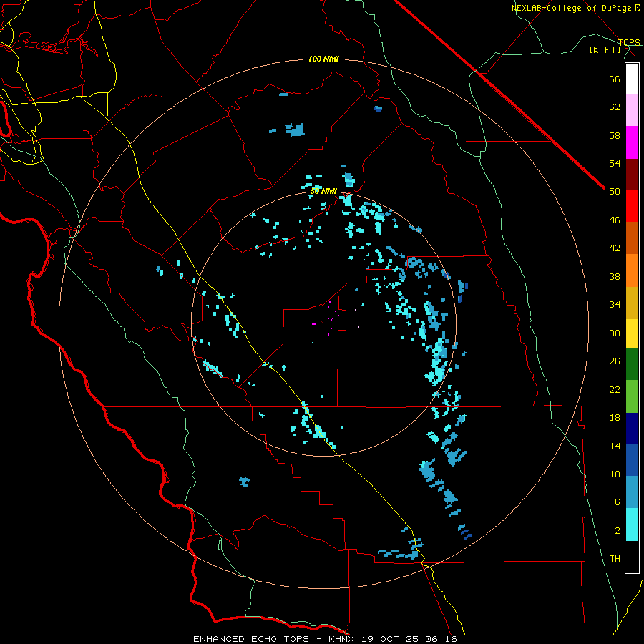Image resolution: width=644 pixels, height=644 pixels.
Task: Click the legend value 62
Action: tap(615, 107)
